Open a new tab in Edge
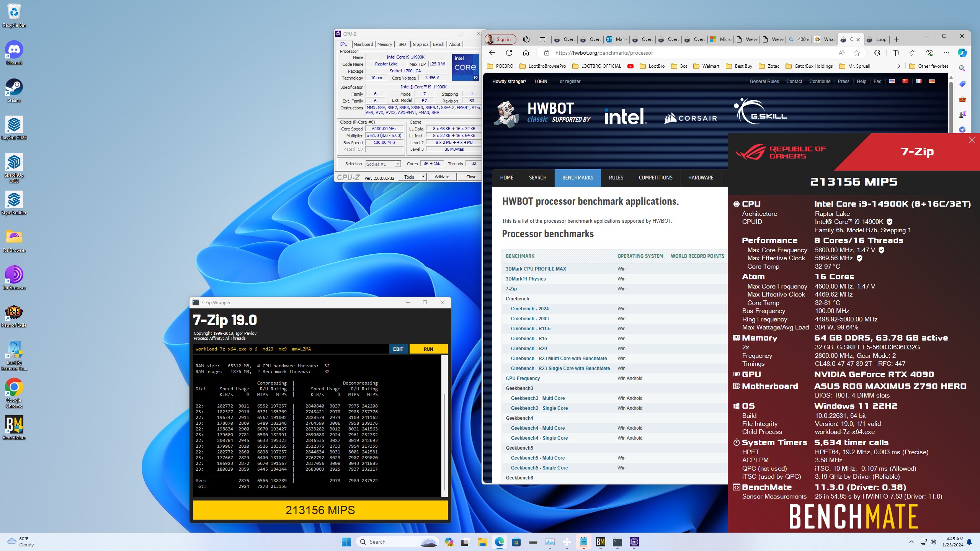Image resolution: width=980 pixels, height=551 pixels. [896, 39]
